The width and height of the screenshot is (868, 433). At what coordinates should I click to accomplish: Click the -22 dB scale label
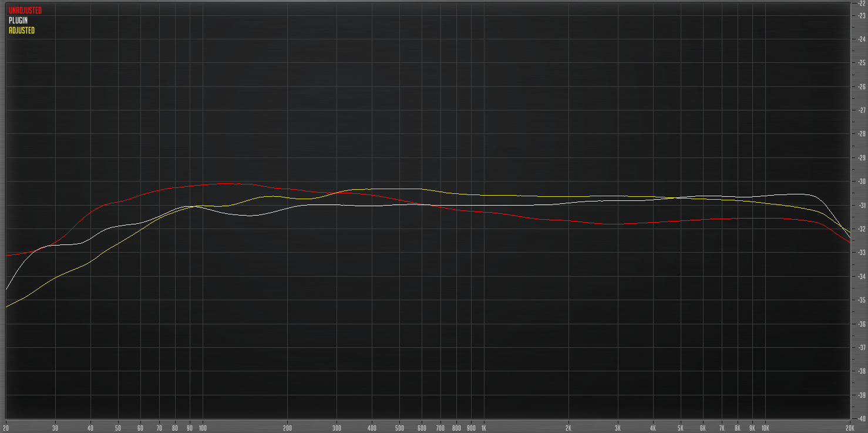[x=862, y=3]
